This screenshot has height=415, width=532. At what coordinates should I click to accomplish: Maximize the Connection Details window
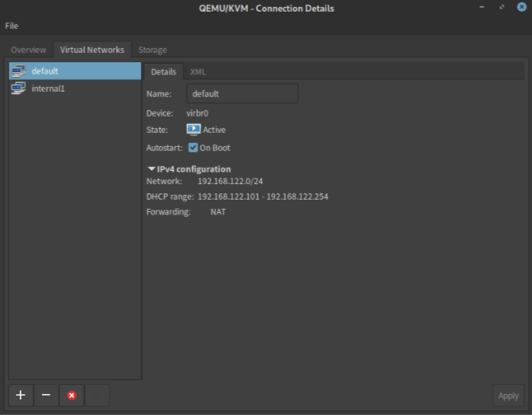click(x=502, y=7)
